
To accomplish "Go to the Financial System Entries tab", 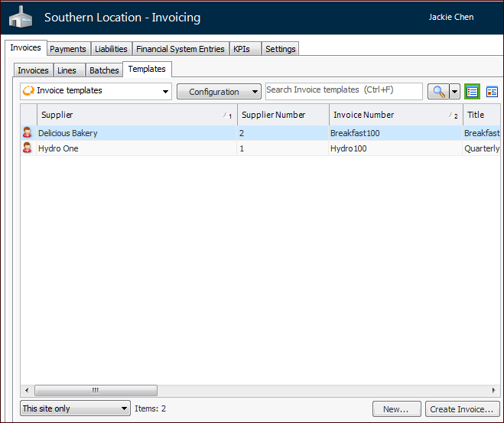I will click(180, 49).
